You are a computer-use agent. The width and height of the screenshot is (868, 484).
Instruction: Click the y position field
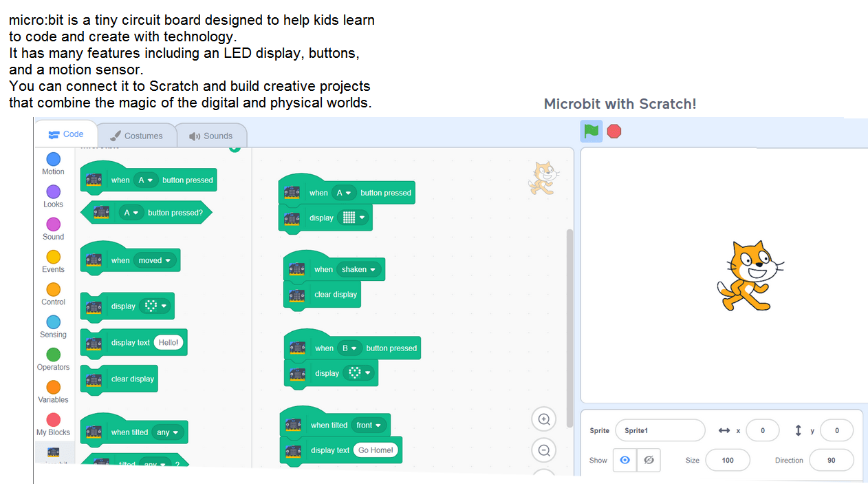tap(836, 430)
